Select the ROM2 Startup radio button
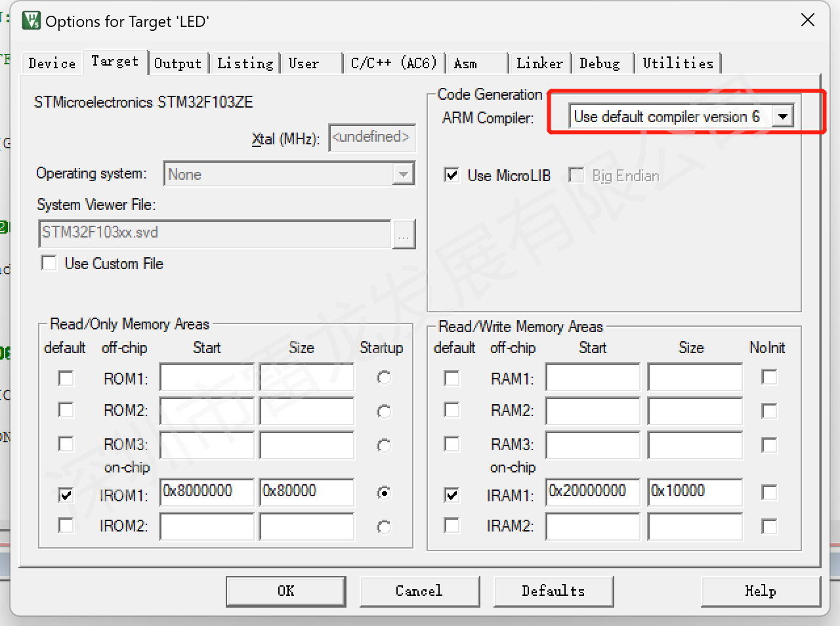Image resolution: width=840 pixels, height=626 pixels. (x=384, y=411)
